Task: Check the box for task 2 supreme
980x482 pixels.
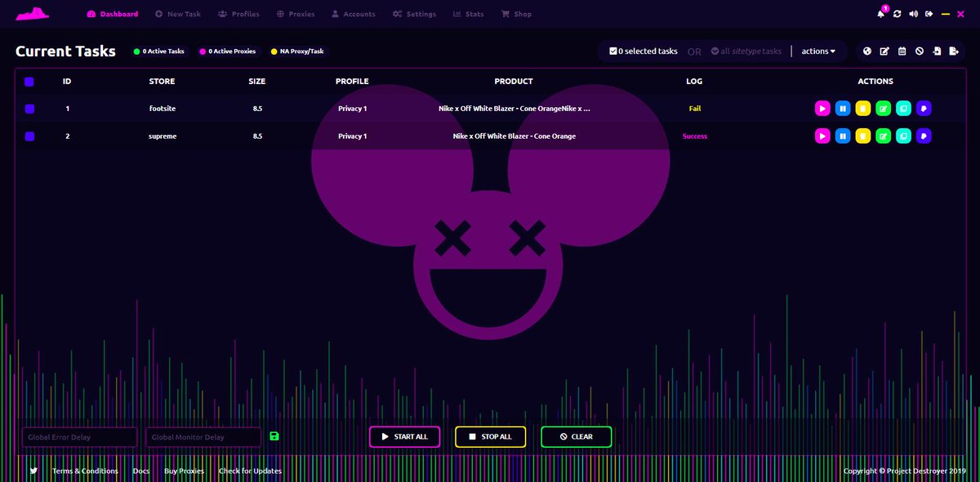Action: coord(29,136)
